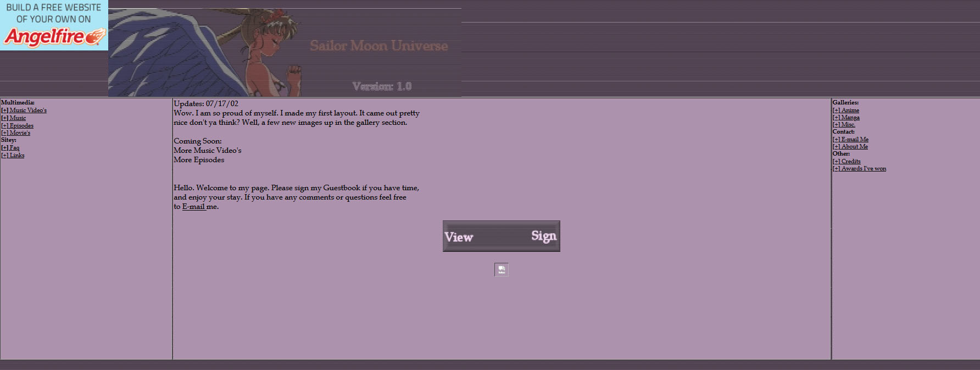Open the About Me page
980x370 pixels.
[x=850, y=146]
